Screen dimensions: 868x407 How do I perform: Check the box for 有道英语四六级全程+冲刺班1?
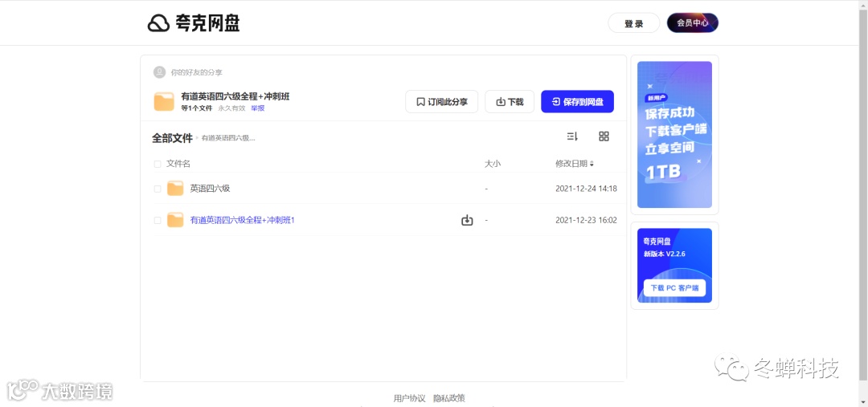click(x=158, y=220)
